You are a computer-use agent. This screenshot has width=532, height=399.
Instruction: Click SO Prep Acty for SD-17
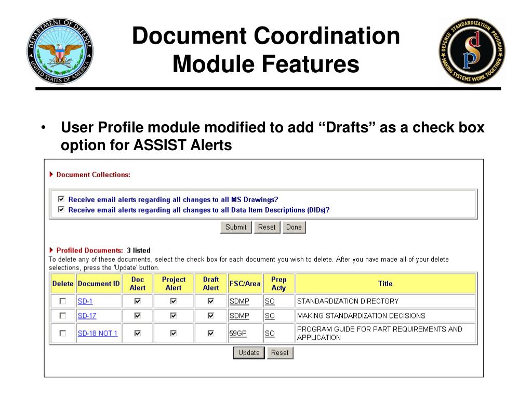coord(270,316)
